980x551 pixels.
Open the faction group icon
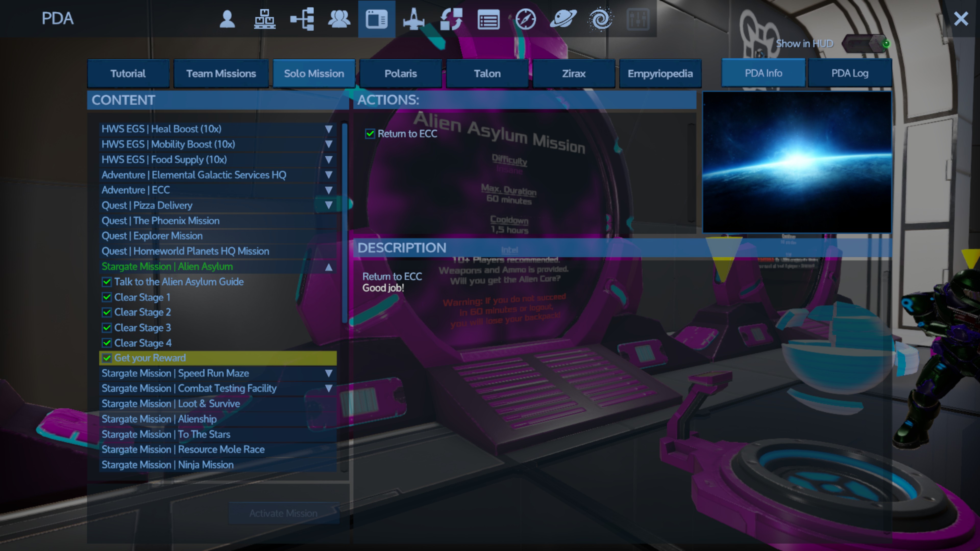pyautogui.click(x=339, y=19)
